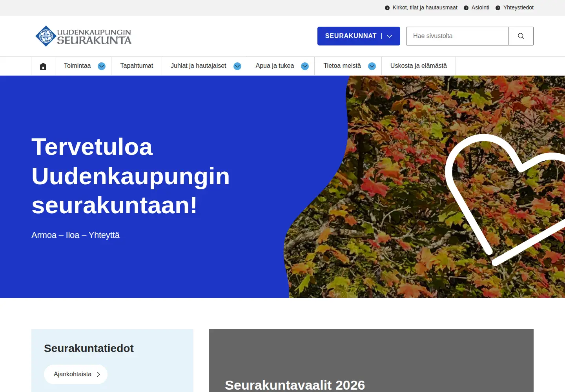
Task: Click the Seurakuntatiedot heading
Action: pyautogui.click(x=89, y=348)
